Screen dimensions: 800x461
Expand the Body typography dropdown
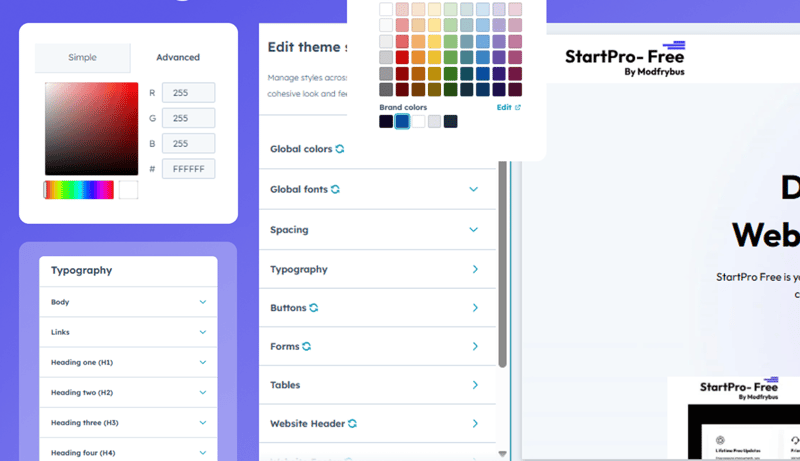pos(202,302)
